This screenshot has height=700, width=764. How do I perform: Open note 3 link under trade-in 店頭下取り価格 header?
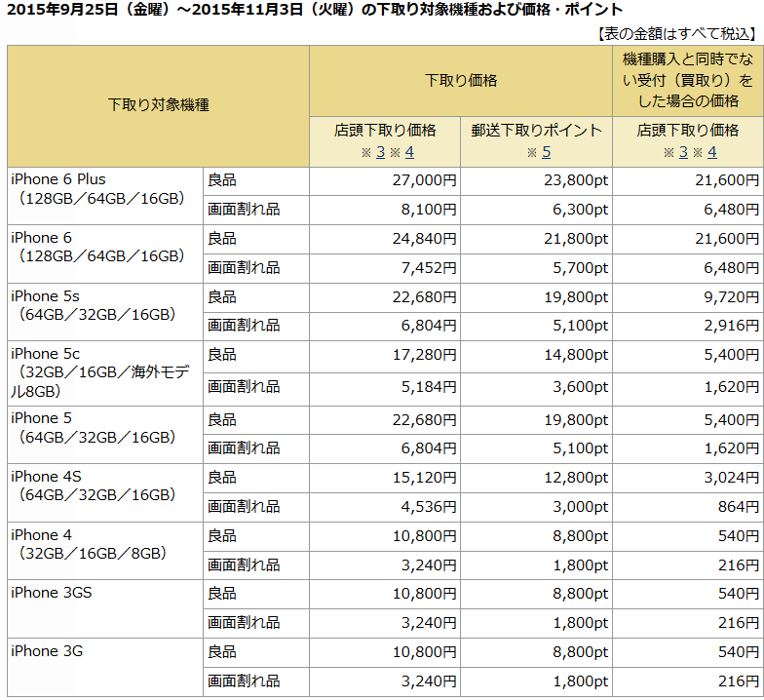380,152
